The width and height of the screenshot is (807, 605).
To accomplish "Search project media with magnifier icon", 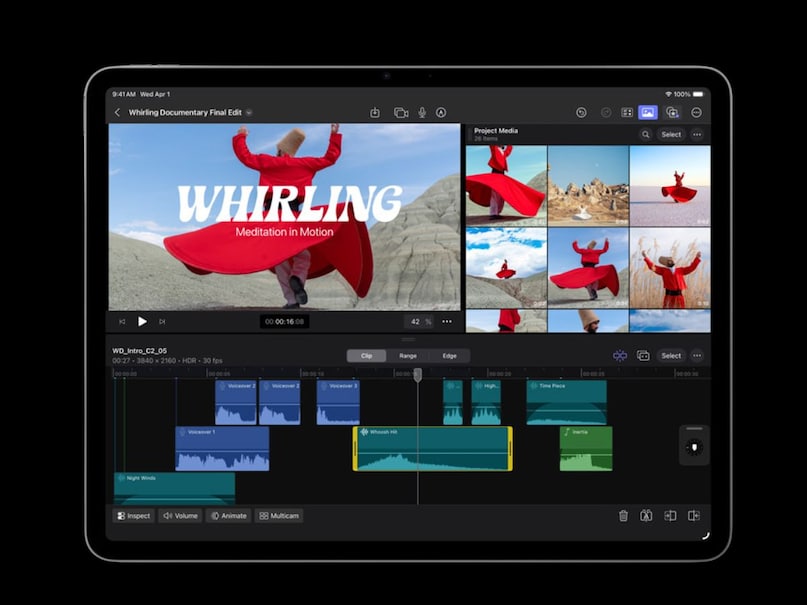I will click(x=646, y=134).
